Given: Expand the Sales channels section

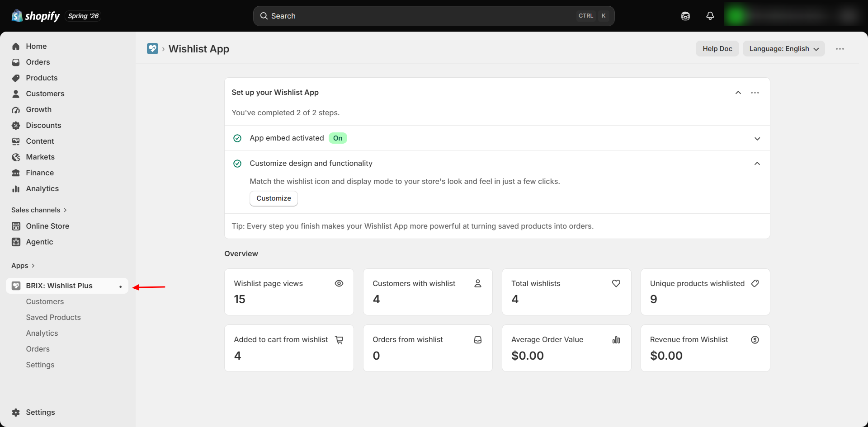Looking at the screenshot, I should (x=39, y=210).
